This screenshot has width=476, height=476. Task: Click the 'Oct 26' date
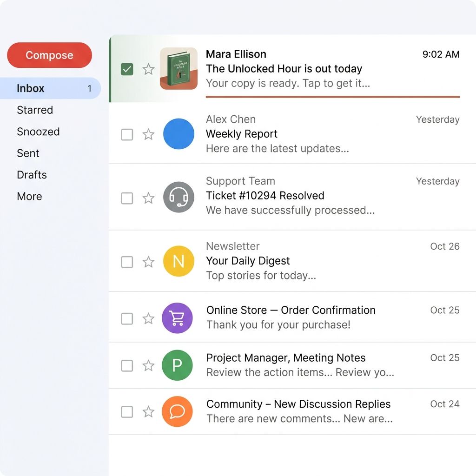click(x=445, y=246)
